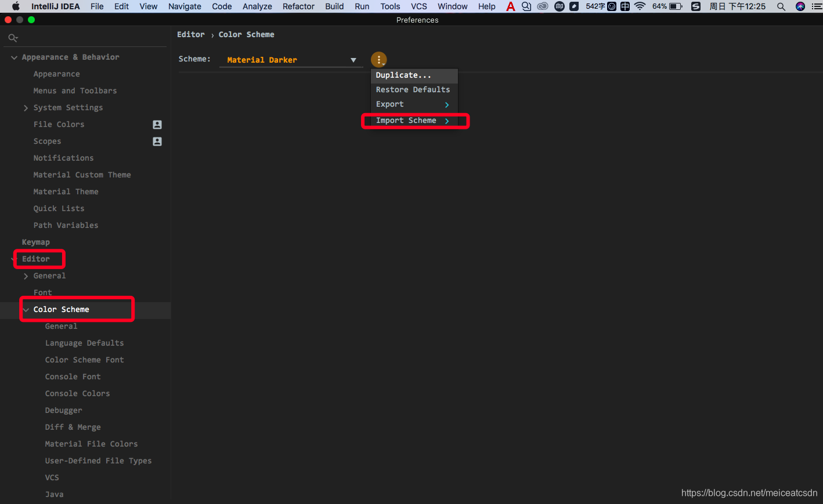Click the Wi-Fi status icon
The width and height of the screenshot is (823, 504).
(640, 6)
